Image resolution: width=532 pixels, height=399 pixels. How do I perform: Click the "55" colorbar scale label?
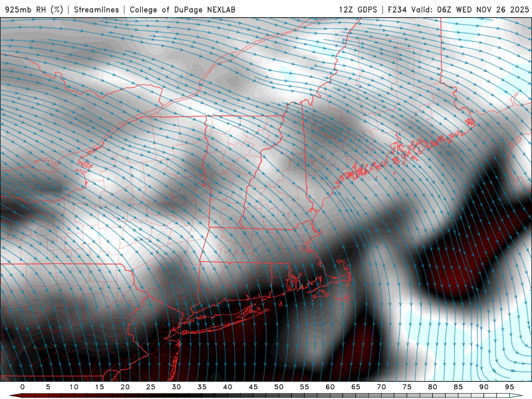[x=305, y=387]
